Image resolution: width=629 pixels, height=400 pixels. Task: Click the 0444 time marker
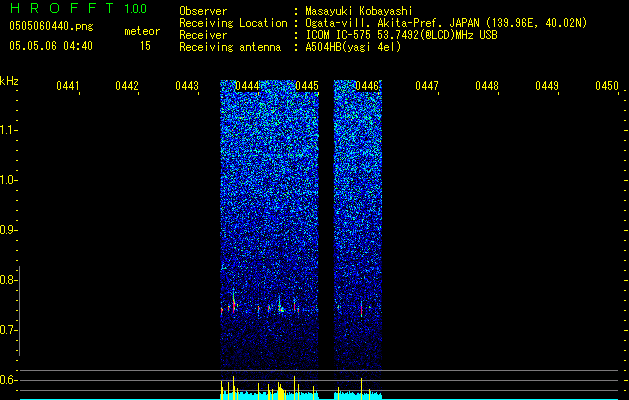click(247, 86)
